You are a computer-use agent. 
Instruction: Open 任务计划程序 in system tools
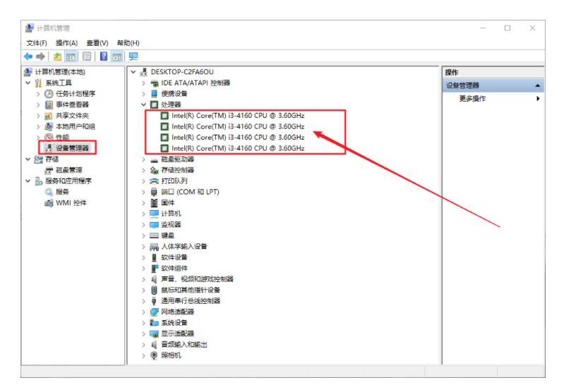(x=76, y=94)
